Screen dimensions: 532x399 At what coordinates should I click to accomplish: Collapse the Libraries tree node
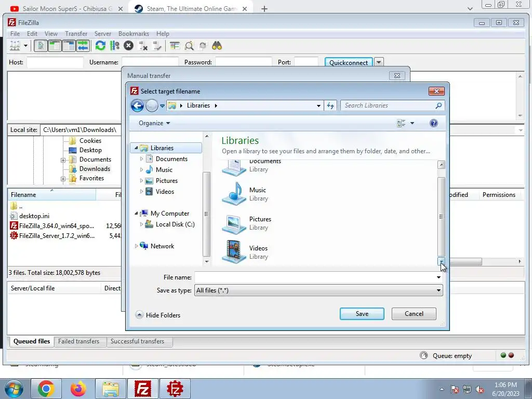coord(137,148)
